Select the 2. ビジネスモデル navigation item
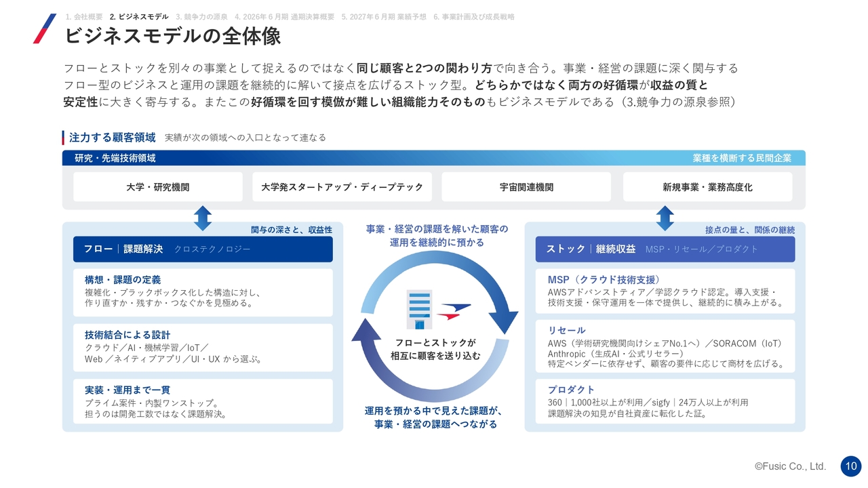868x488 pixels. 139,17
